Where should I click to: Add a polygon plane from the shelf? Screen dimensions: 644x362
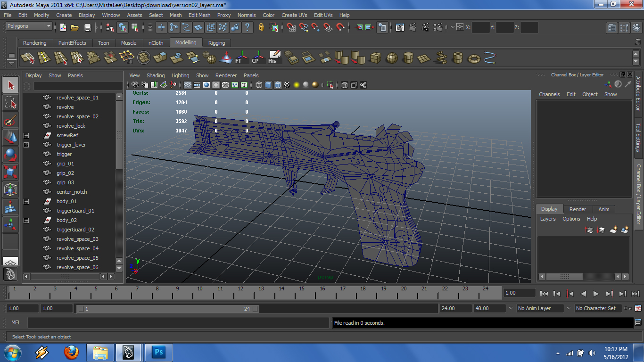point(424,58)
